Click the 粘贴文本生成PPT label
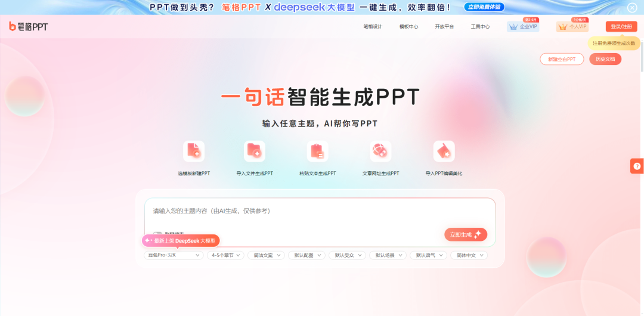Screen dimensions: 644x316 click(317, 174)
